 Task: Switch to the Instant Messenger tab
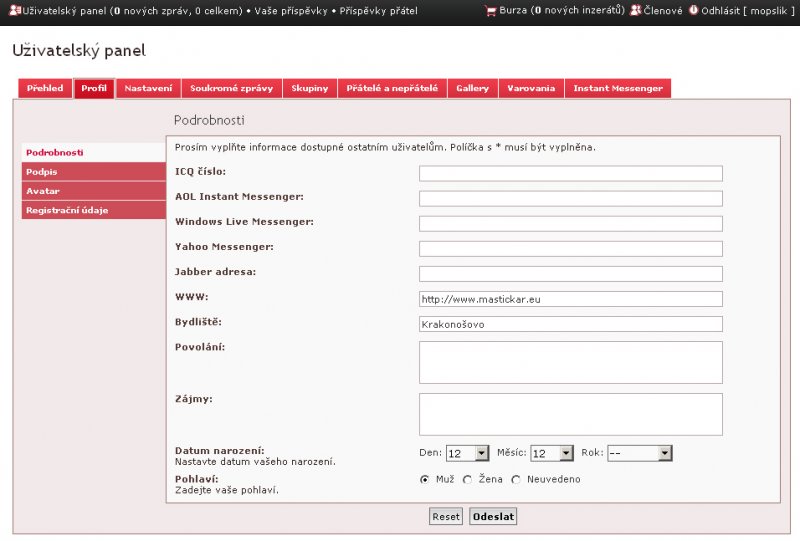[618, 88]
